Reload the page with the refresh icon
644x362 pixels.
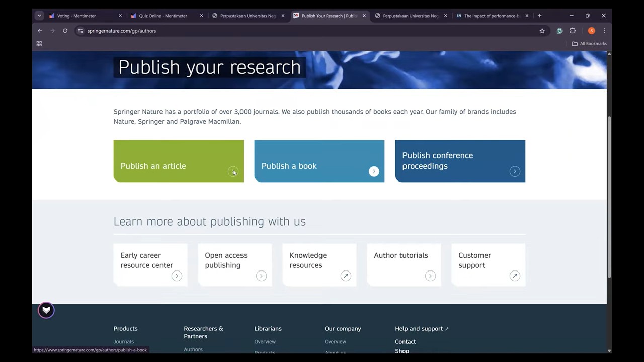[65, 31]
